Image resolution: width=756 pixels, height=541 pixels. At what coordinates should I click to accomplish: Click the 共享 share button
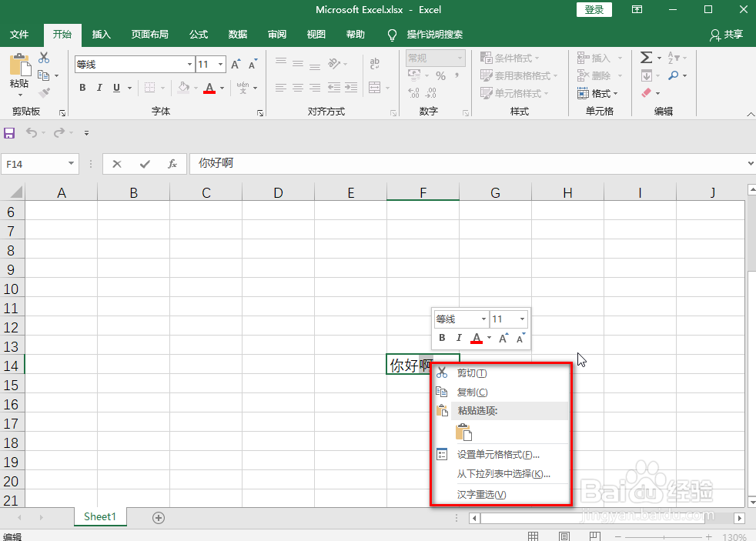pos(727,35)
